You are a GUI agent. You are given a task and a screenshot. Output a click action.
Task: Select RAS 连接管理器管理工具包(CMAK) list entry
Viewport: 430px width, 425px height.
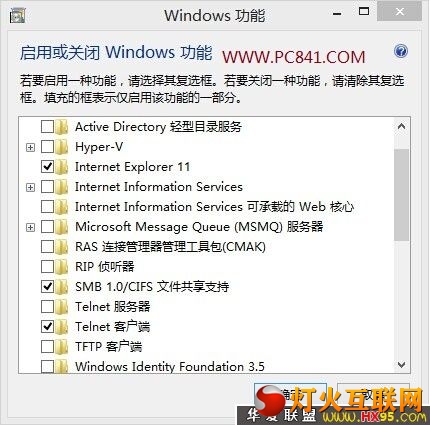click(171, 247)
